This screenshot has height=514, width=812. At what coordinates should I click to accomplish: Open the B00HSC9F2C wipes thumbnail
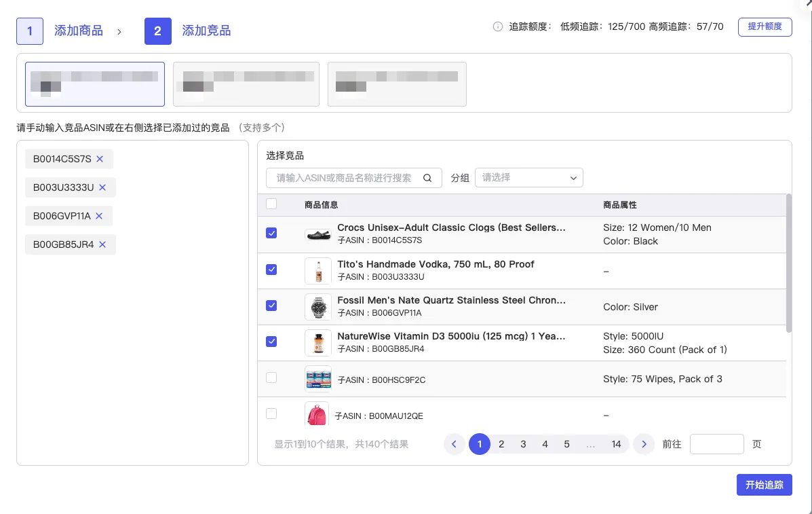point(318,380)
